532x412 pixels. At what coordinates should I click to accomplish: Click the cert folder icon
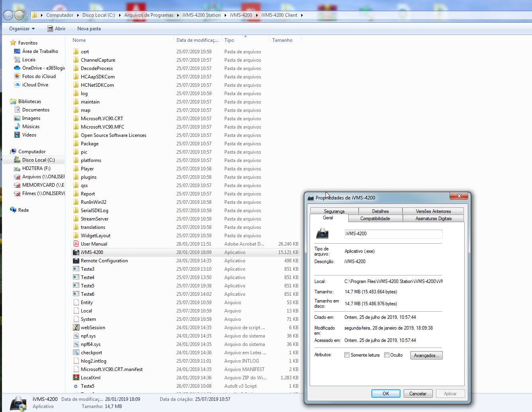(x=76, y=52)
